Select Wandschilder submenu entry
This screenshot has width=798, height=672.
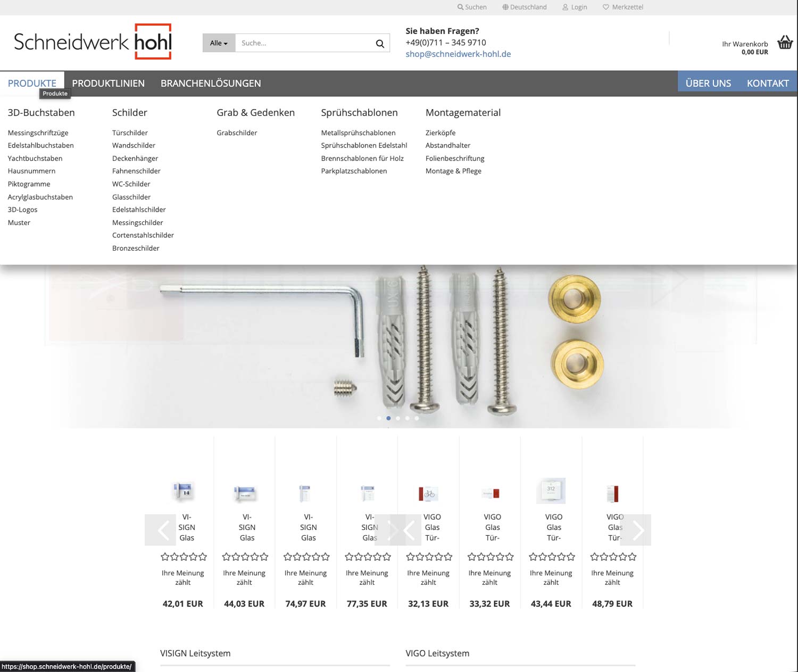pyautogui.click(x=134, y=145)
